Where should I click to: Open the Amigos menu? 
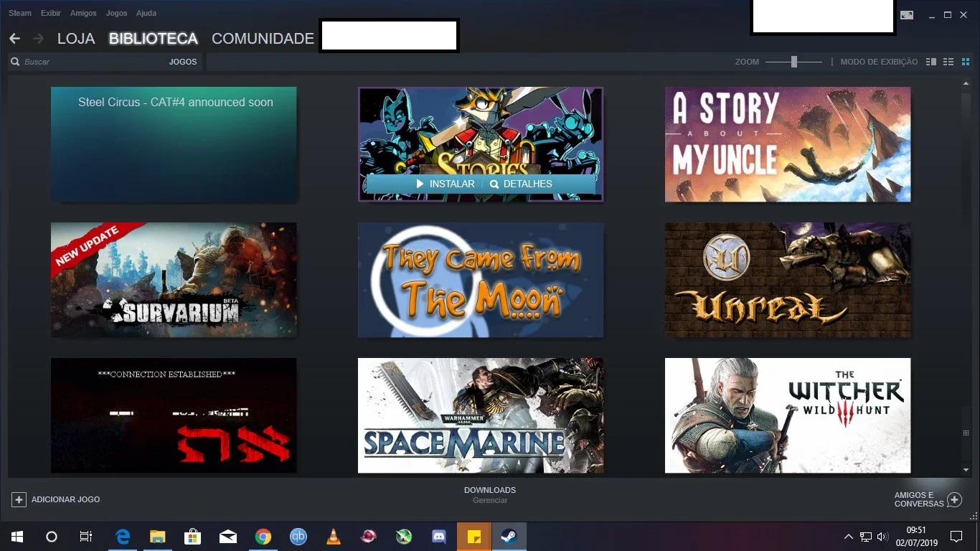(83, 13)
